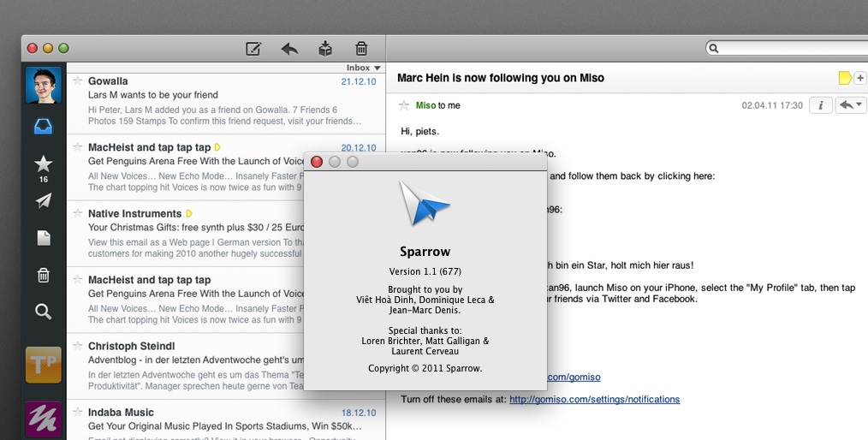Open Indaba Music email
The image size is (868, 440).
[226, 420]
